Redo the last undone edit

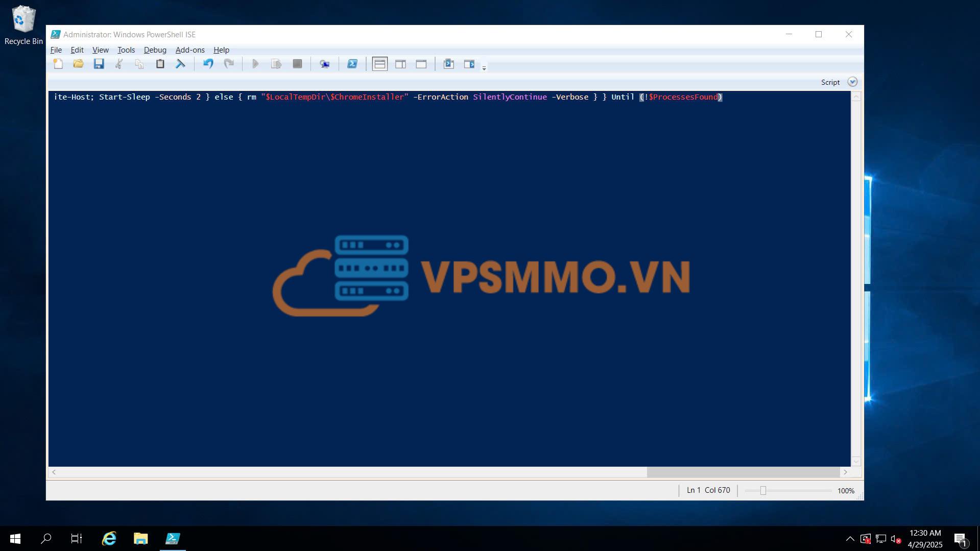(x=229, y=64)
